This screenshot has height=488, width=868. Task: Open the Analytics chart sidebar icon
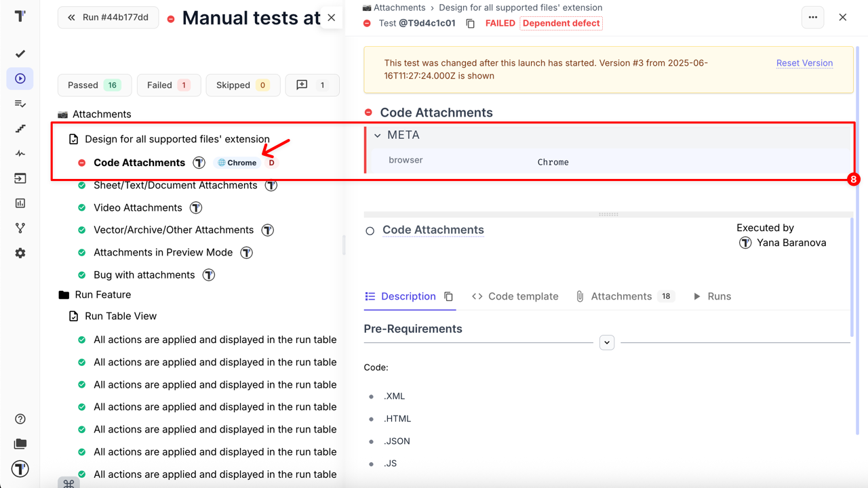tap(20, 203)
